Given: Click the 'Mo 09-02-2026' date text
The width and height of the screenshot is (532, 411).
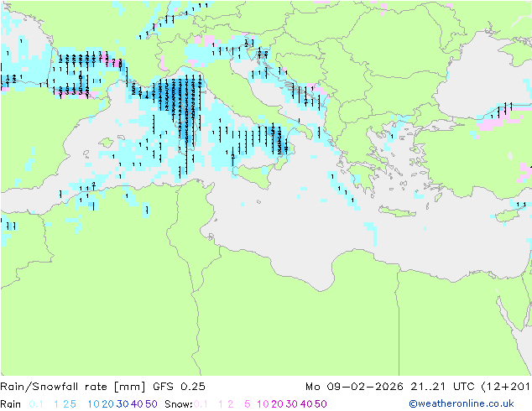Looking at the screenshot, I should click(x=354, y=387).
